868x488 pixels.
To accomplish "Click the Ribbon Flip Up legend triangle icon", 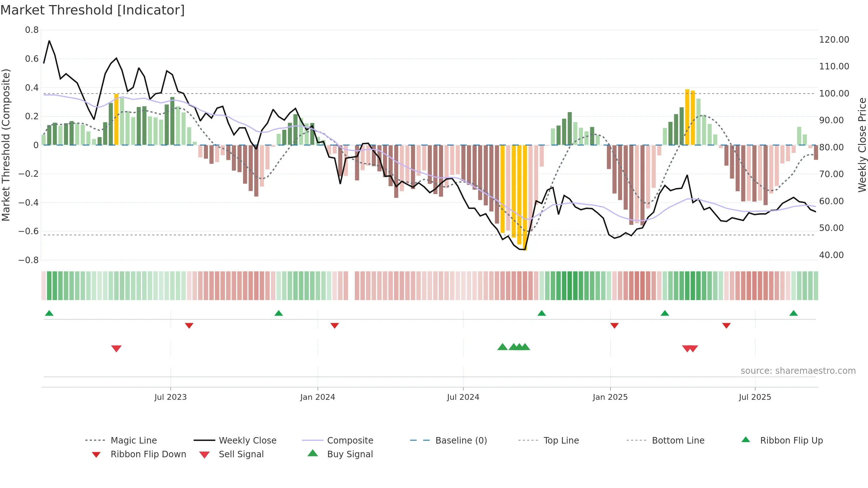I will tap(746, 440).
